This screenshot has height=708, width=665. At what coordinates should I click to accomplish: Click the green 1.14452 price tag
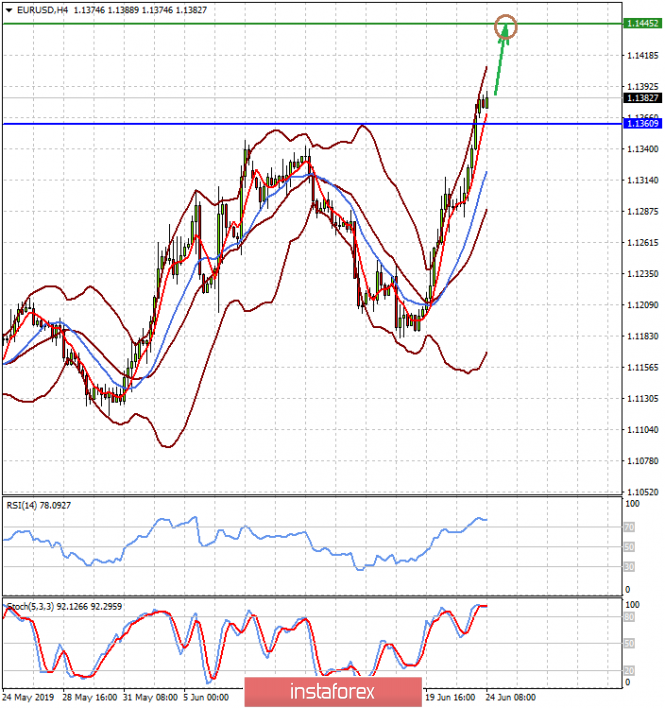pos(641,22)
